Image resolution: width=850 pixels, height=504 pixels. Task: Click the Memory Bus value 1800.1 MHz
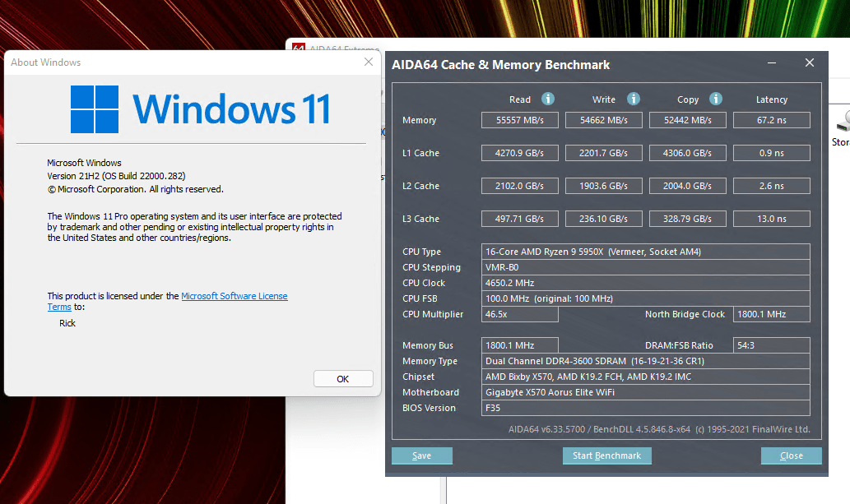[520, 345]
